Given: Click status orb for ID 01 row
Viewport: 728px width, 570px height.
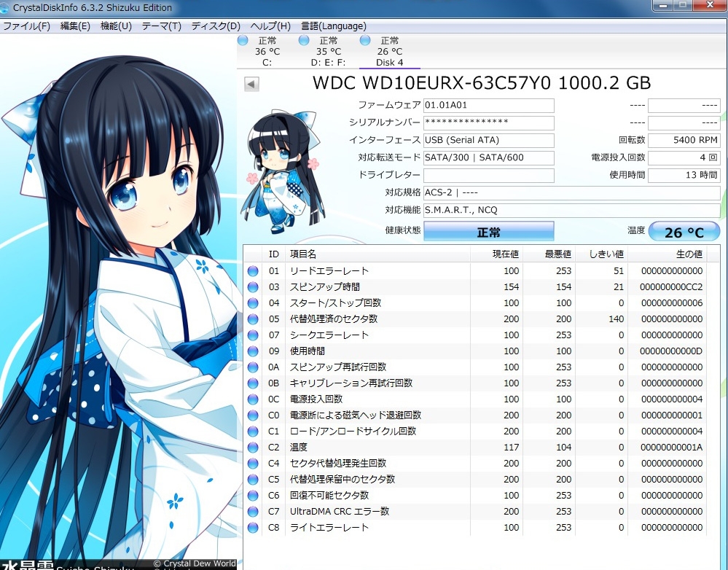Looking at the screenshot, I should (x=253, y=271).
